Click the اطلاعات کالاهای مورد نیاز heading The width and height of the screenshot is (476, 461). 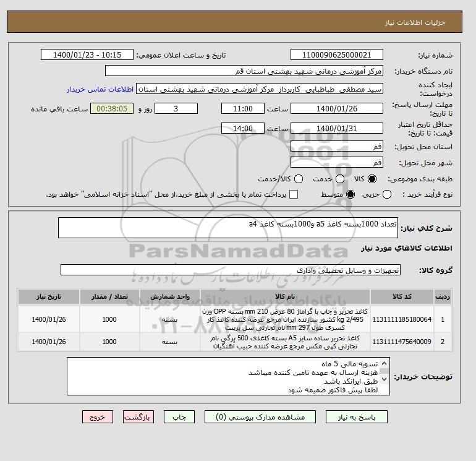pyautogui.click(x=407, y=248)
